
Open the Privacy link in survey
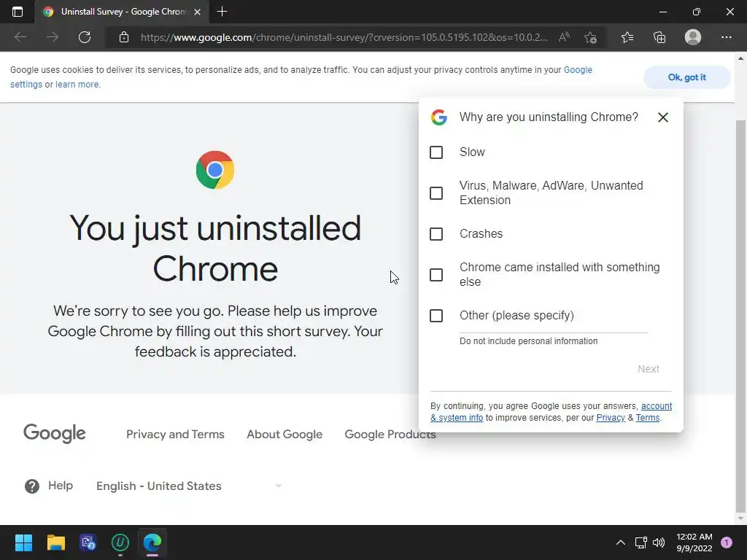pos(611,418)
